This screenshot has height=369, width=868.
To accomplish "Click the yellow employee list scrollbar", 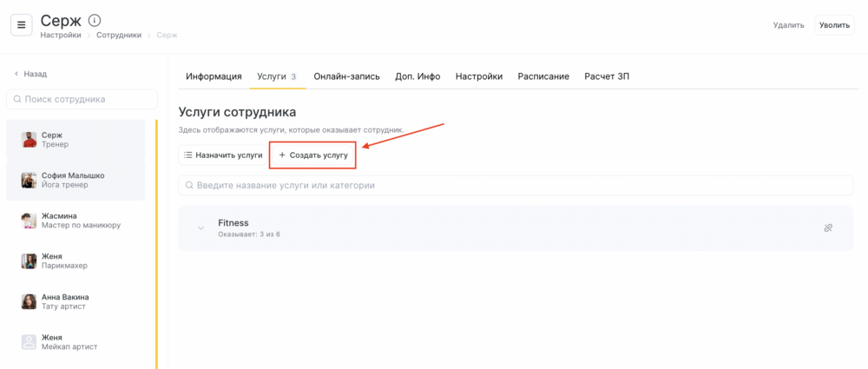I will (x=156, y=244).
